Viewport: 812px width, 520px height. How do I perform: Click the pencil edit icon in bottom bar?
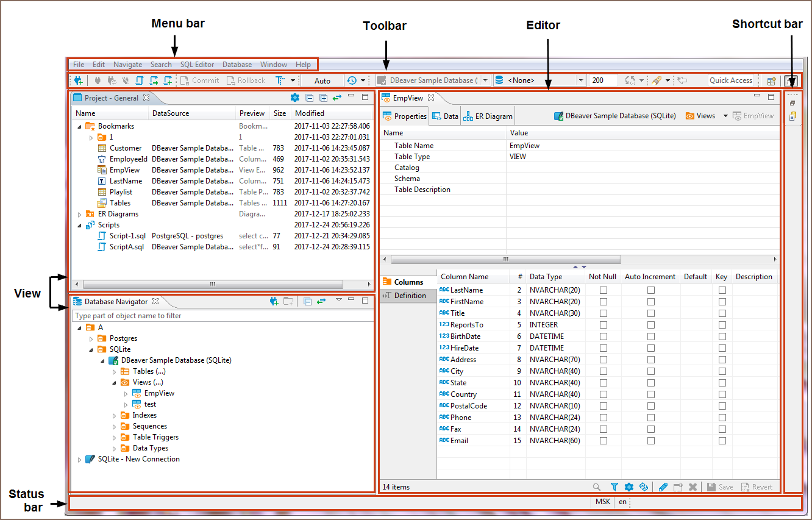663,487
